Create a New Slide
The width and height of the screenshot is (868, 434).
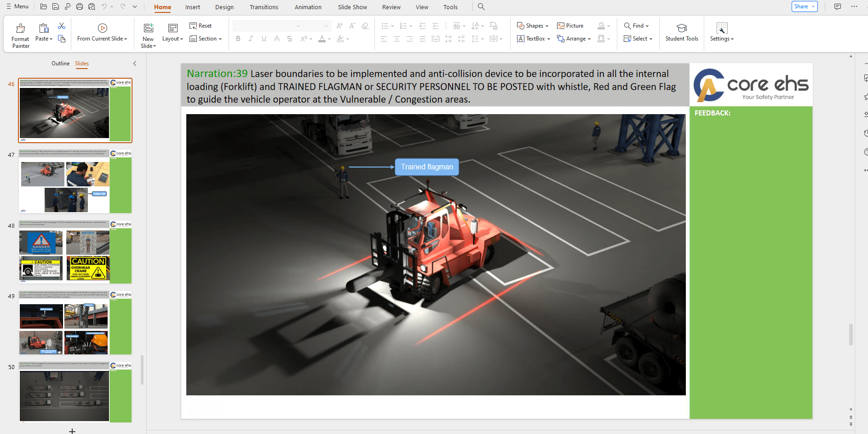click(x=148, y=32)
